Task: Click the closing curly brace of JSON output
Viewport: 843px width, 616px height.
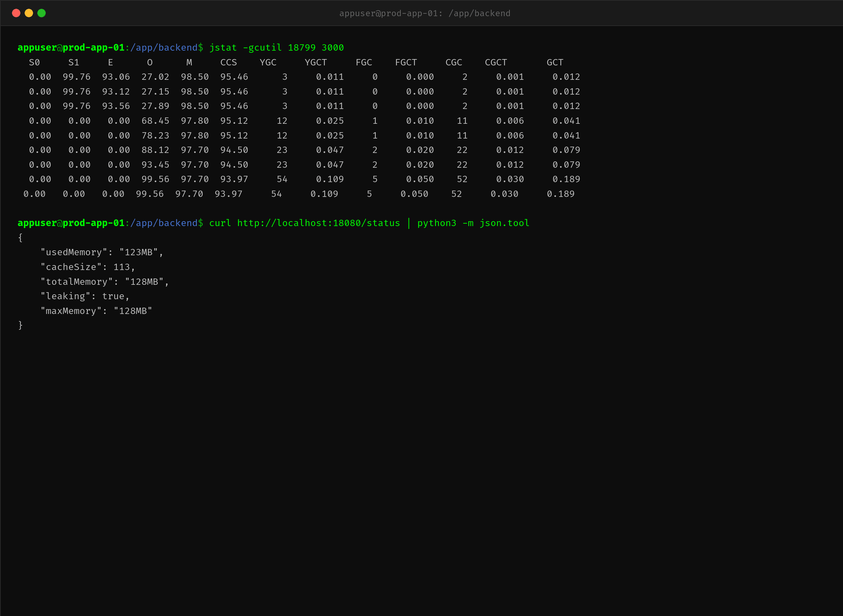Action: [20, 326]
